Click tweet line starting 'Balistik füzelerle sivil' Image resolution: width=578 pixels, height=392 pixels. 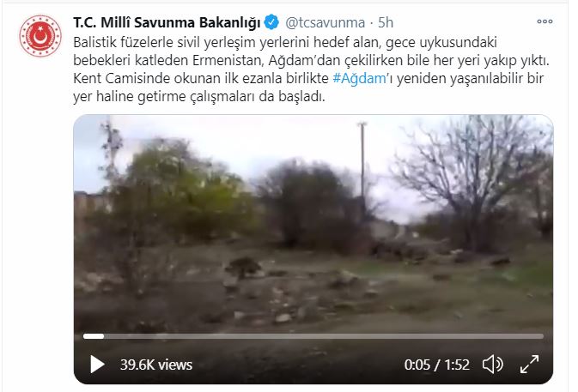coord(285,42)
